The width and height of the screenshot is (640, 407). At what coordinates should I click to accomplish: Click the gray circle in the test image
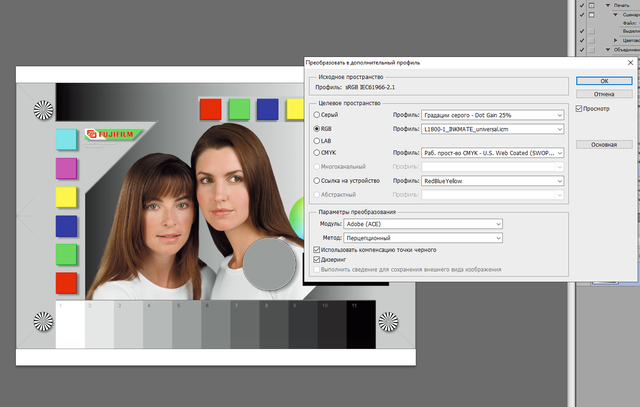point(269,264)
